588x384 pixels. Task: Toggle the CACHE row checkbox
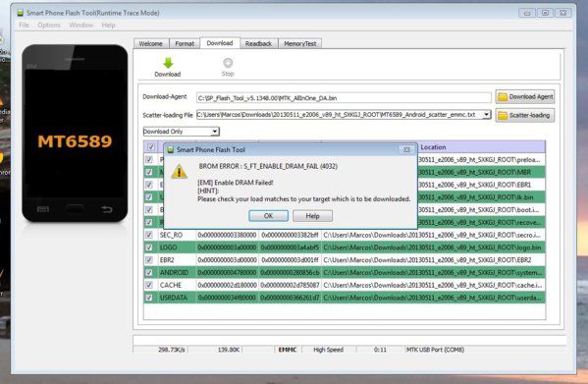[149, 285]
